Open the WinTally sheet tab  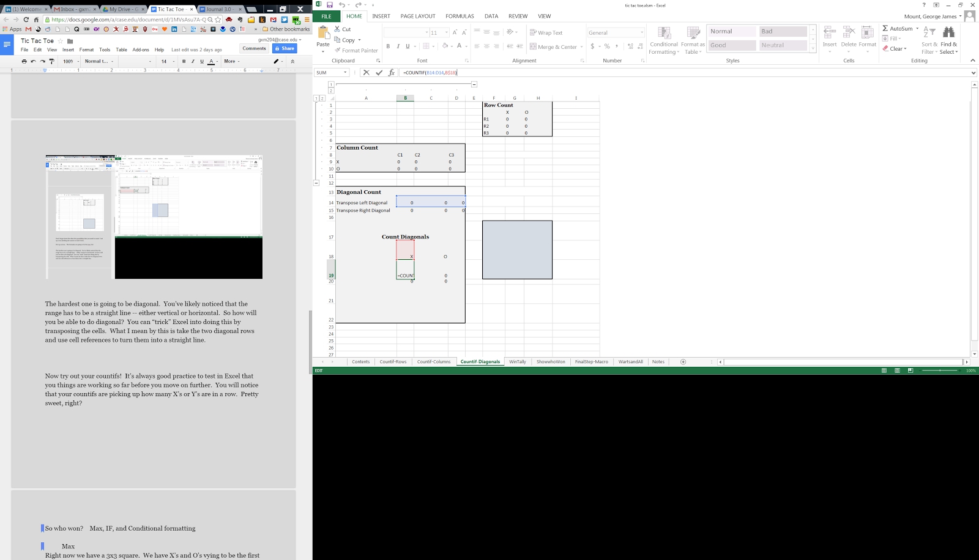(517, 362)
